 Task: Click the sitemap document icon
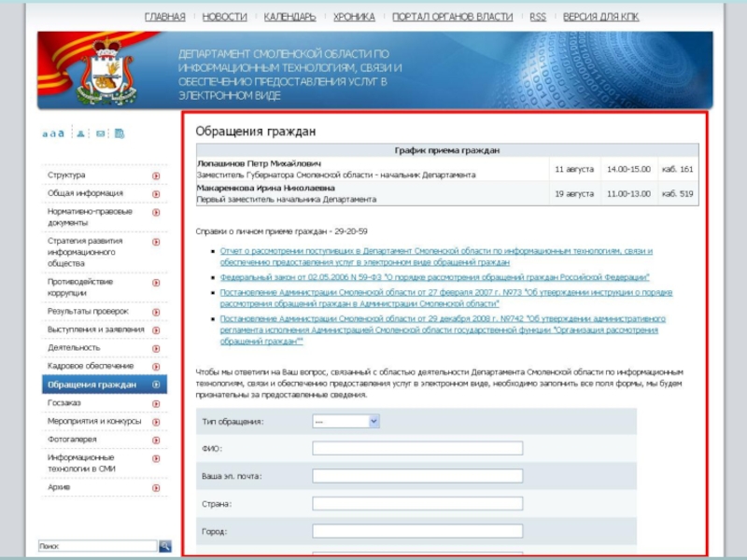tap(120, 133)
